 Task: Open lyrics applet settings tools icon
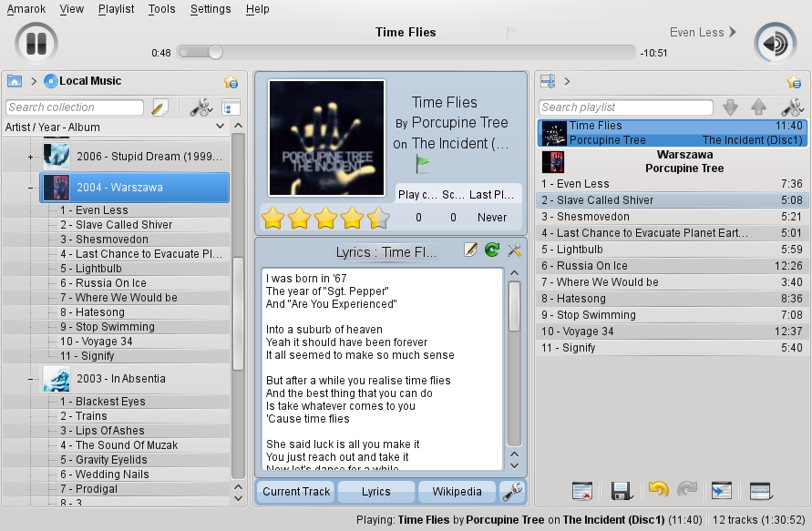(x=514, y=250)
